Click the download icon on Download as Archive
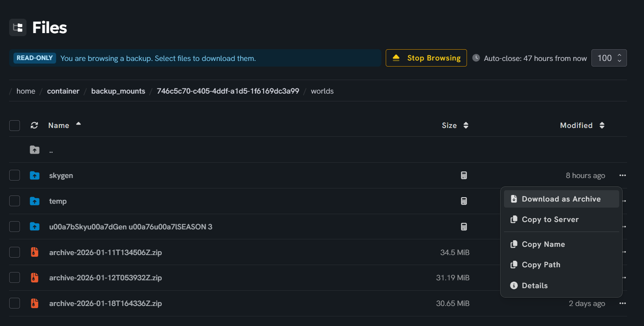This screenshot has height=326, width=644. point(514,199)
